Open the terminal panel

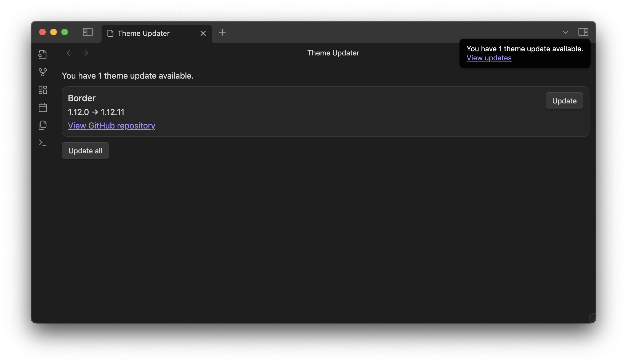tap(43, 143)
